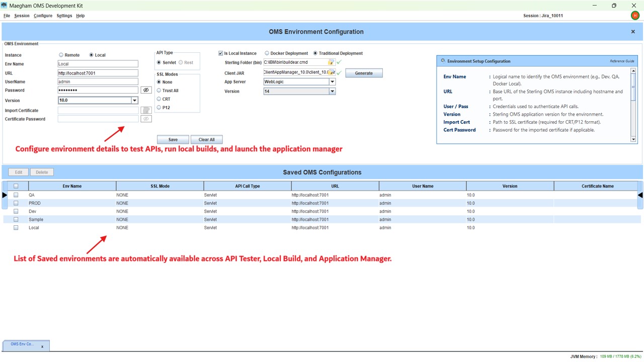Open the Configure menu
The height and width of the screenshot is (362, 644).
coord(43,16)
